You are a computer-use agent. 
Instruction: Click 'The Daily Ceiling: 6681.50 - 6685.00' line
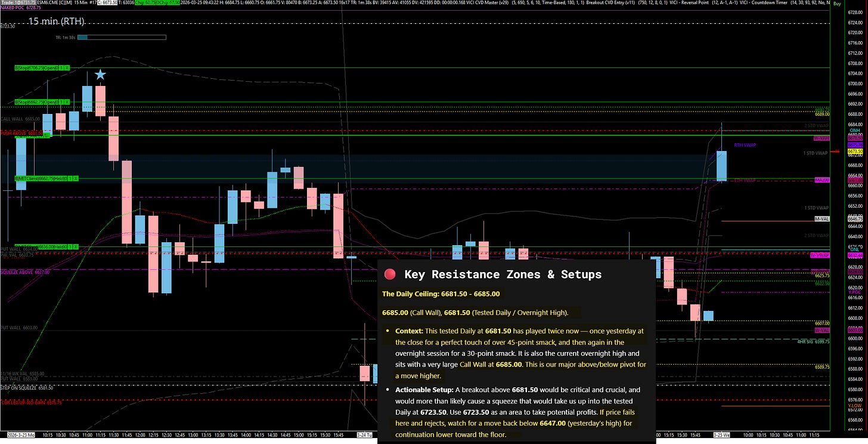point(441,294)
